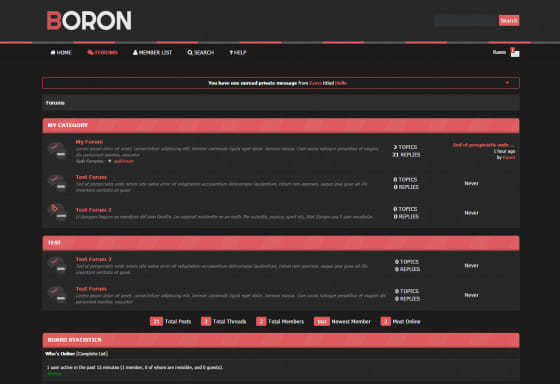Open the sender's profile from the message notice

click(315, 83)
